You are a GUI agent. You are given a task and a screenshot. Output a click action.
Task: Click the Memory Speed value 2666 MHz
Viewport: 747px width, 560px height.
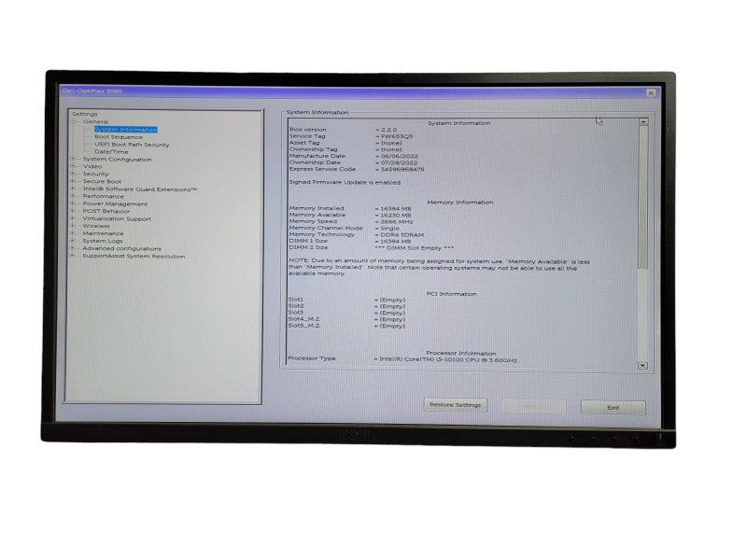tap(396, 222)
